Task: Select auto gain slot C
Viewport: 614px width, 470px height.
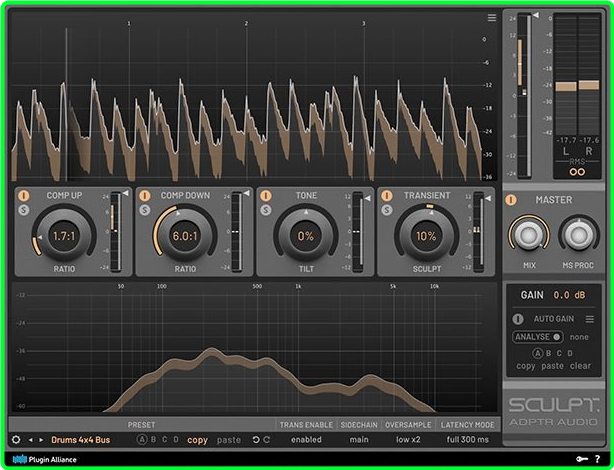Action: (x=559, y=353)
